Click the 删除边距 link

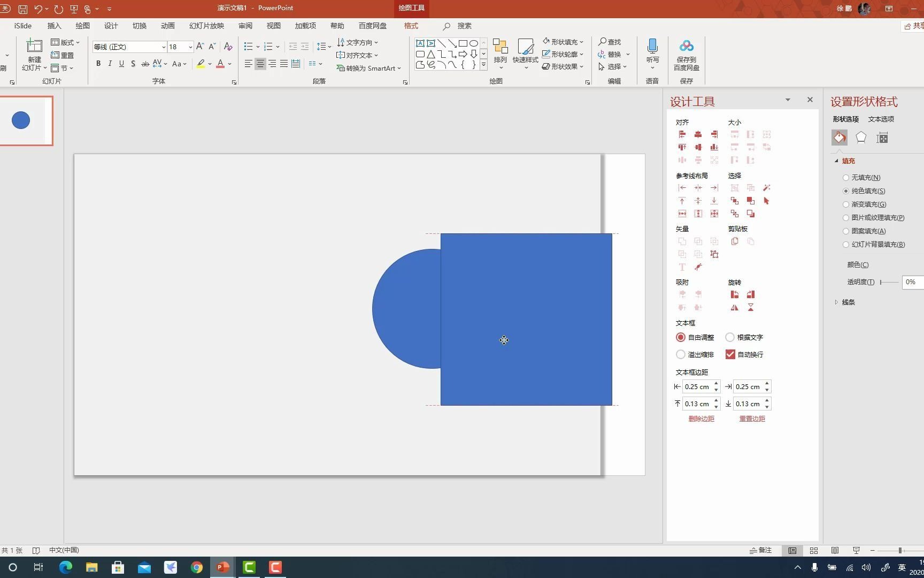(x=700, y=419)
